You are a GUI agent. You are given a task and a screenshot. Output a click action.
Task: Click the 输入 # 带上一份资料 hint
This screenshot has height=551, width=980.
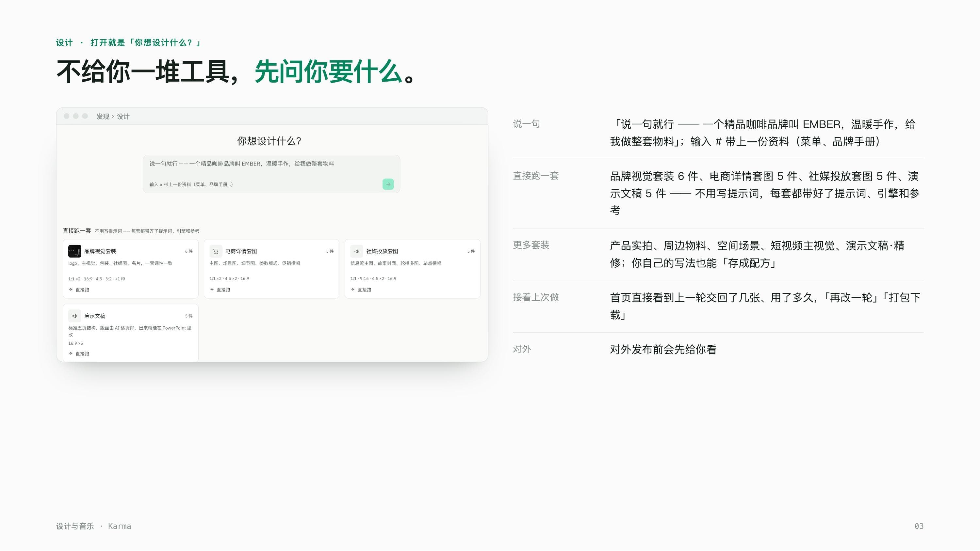coord(191,184)
